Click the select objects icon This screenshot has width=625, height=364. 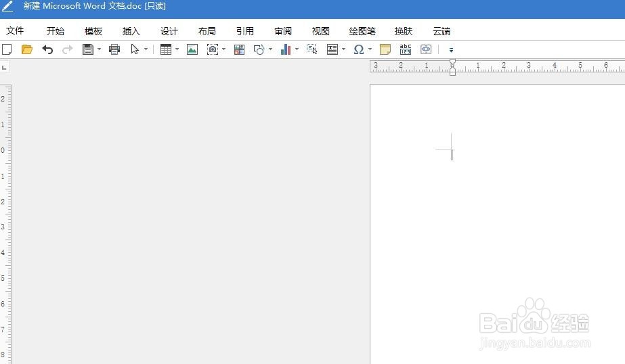point(311,49)
